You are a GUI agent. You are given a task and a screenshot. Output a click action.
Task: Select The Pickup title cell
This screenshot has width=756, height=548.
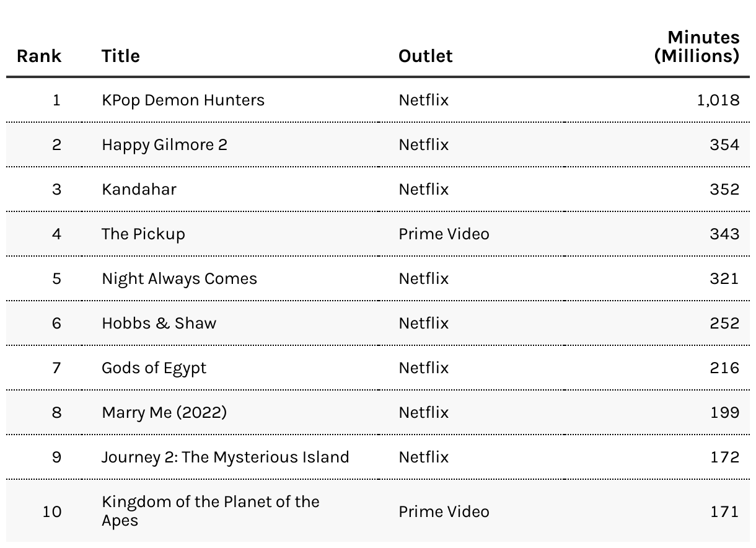[x=143, y=234]
